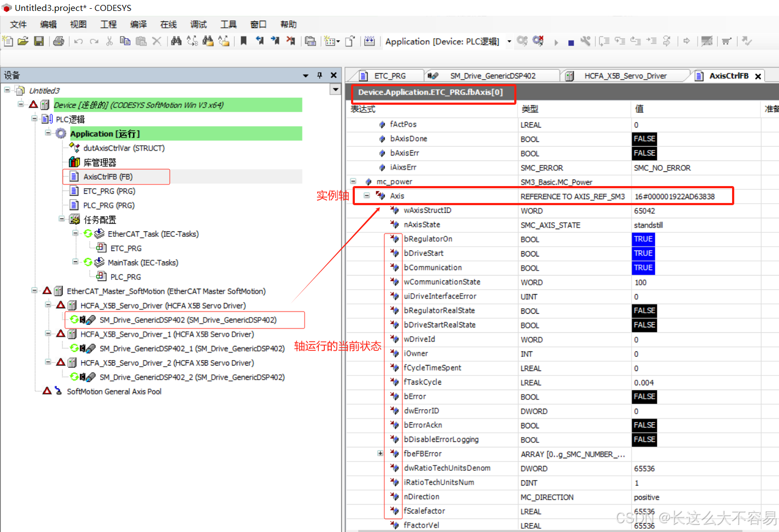Pin the 设备 panel with pushpin toggle
This screenshot has width=779, height=532.
[x=319, y=75]
